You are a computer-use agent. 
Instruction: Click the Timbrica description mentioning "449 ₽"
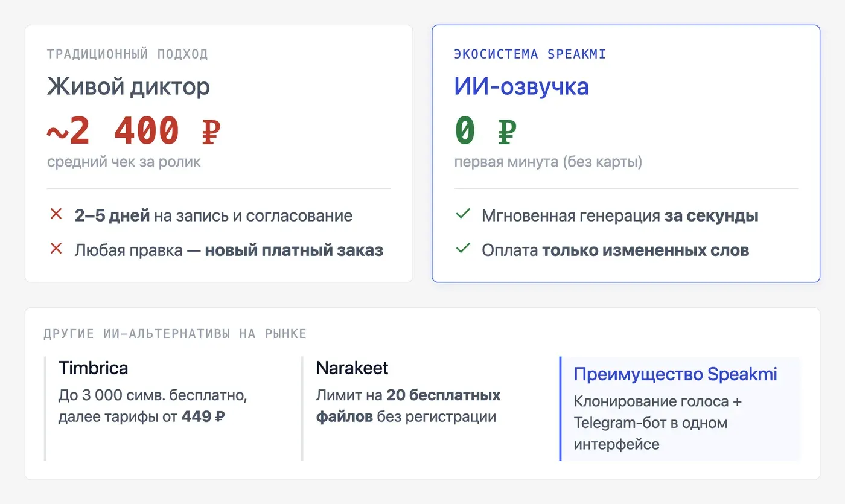pos(153,406)
